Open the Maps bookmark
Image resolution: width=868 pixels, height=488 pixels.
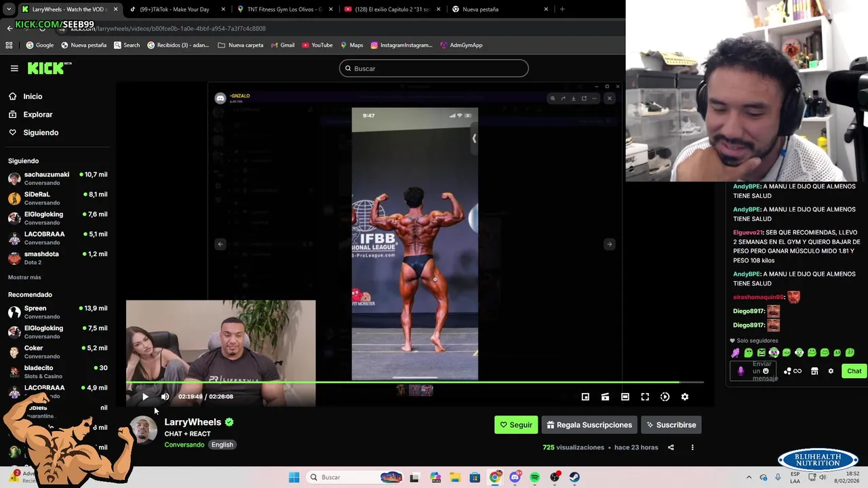[351, 45]
